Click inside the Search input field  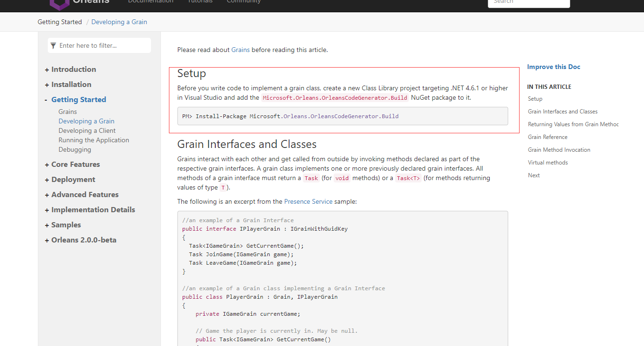(529, 4)
